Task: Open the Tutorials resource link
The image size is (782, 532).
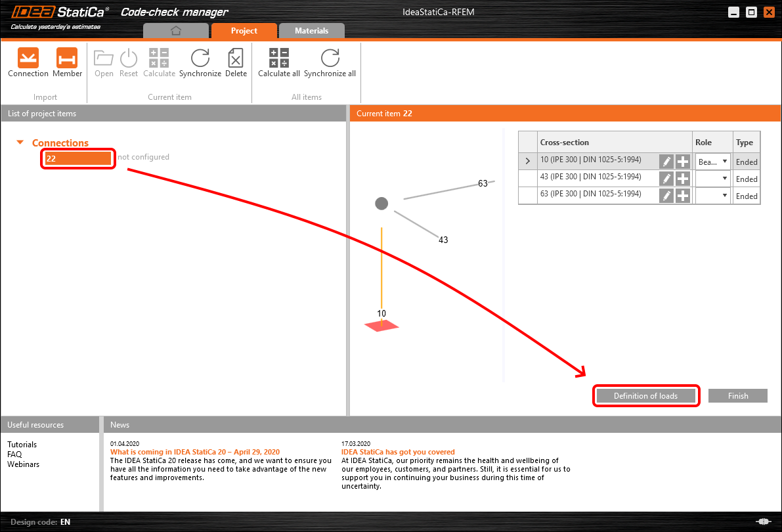Action: [x=22, y=445]
